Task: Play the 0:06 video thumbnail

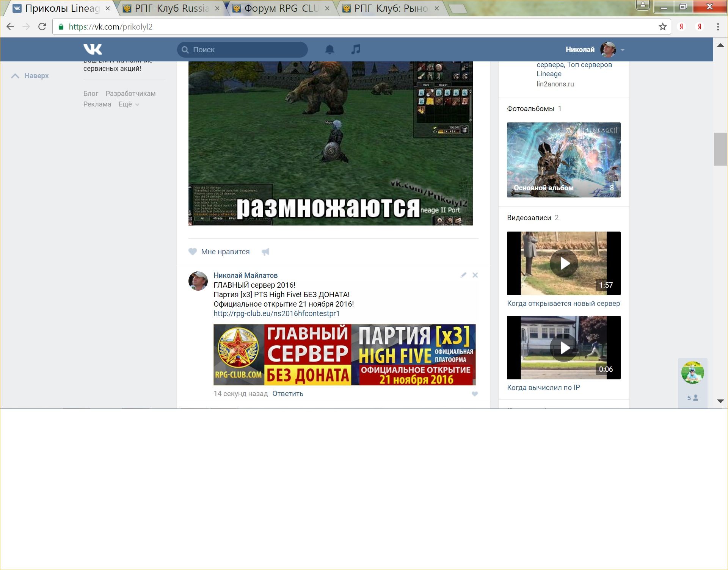Action: [x=564, y=348]
